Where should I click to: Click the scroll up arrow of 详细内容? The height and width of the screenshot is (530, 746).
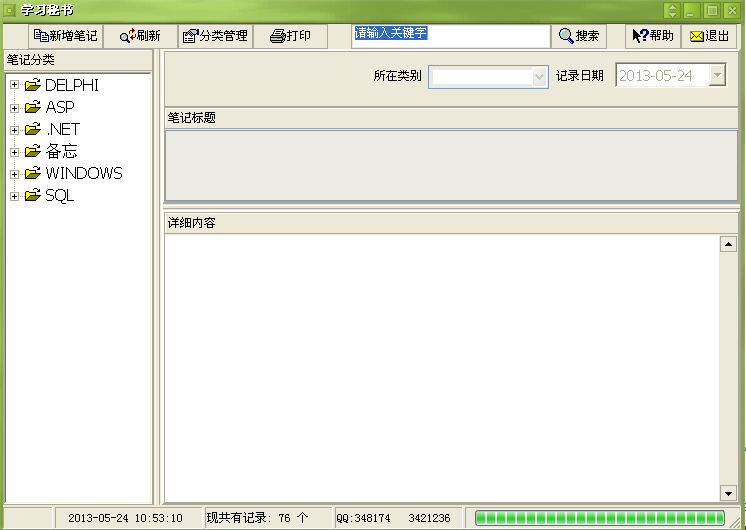coord(728,245)
